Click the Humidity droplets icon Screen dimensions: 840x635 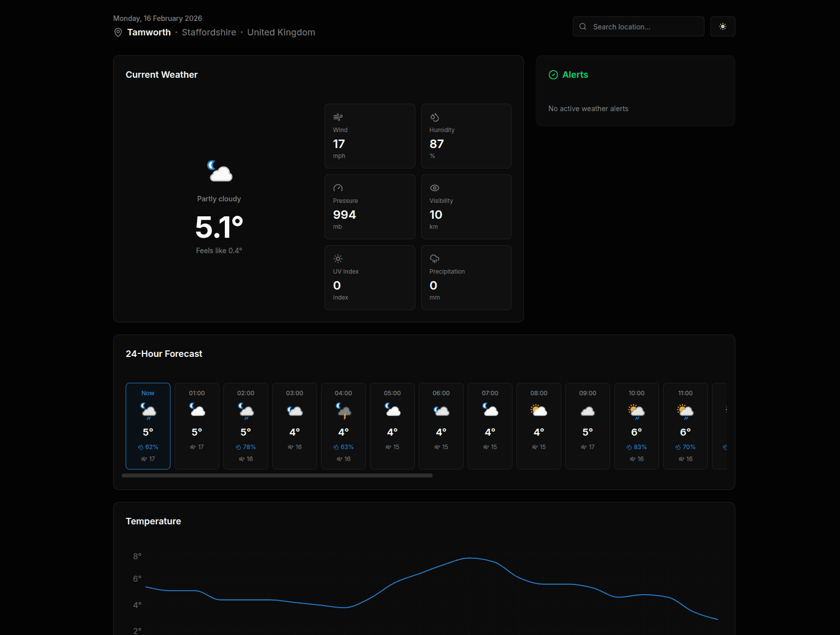point(434,117)
